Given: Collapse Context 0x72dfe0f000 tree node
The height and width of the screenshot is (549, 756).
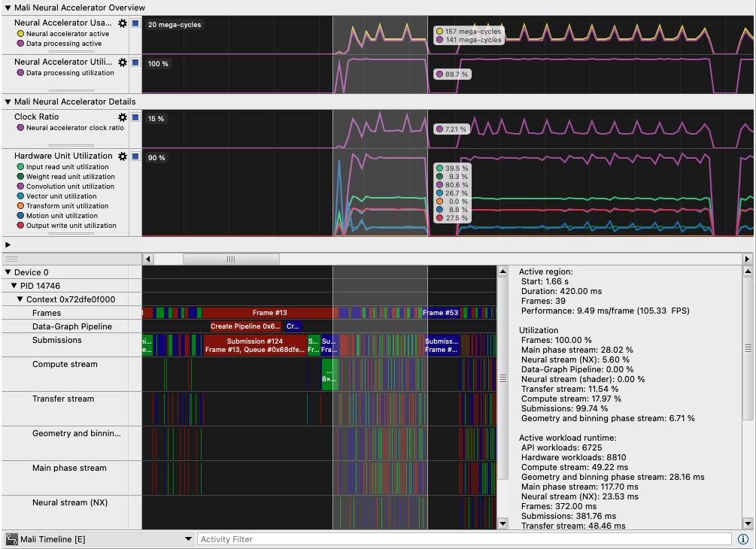Looking at the screenshot, I should pos(20,299).
